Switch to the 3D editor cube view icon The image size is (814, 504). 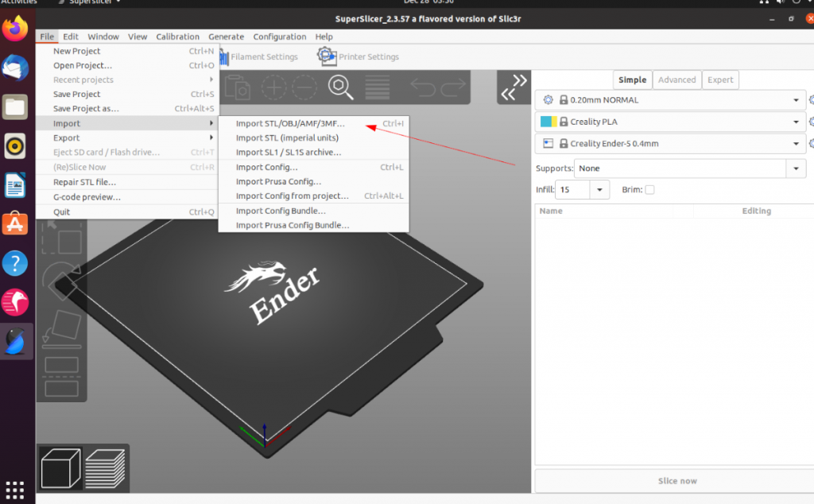click(60, 467)
